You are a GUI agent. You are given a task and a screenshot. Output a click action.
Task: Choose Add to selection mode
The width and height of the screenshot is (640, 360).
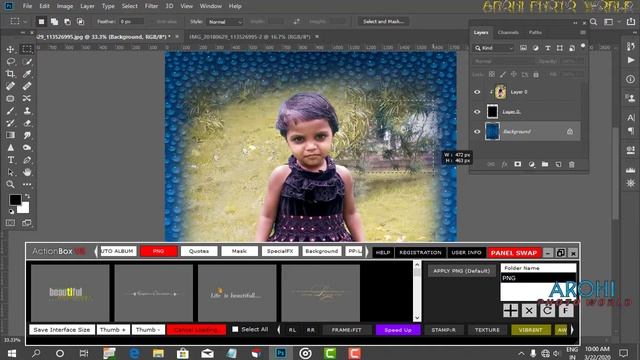point(54,22)
